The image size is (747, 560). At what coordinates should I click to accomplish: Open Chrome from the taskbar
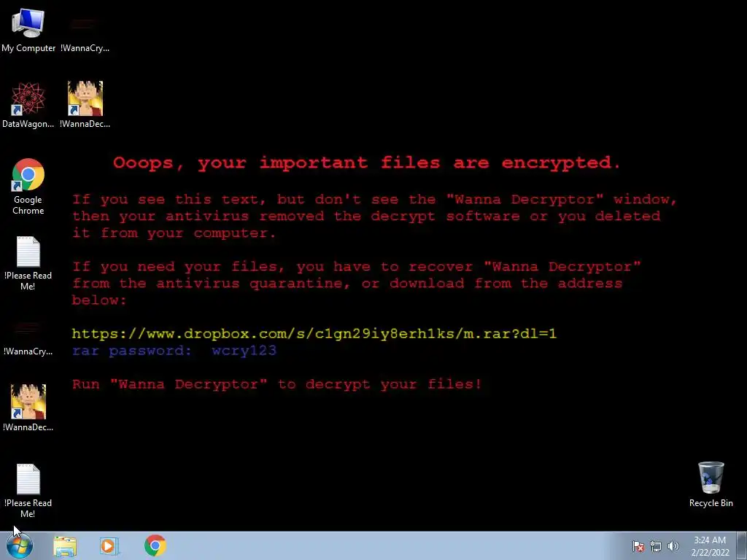[155, 545]
